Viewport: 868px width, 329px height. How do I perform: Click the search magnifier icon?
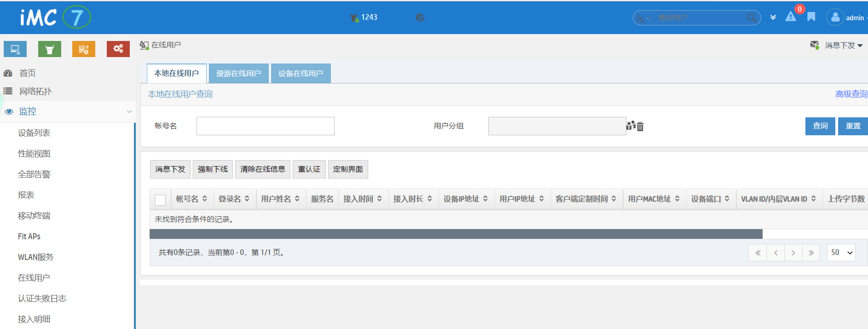click(752, 17)
